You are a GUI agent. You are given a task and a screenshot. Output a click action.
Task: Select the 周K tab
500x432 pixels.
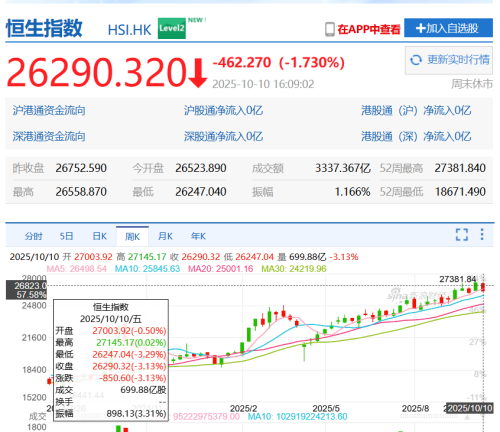(132, 237)
